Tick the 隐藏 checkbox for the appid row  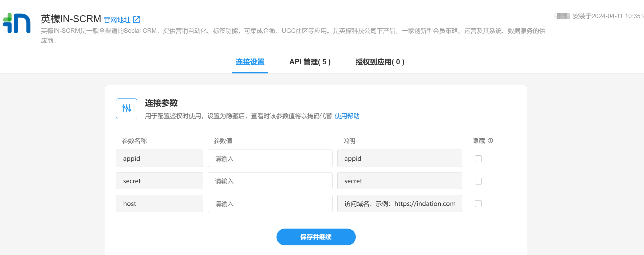pos(478,159)
